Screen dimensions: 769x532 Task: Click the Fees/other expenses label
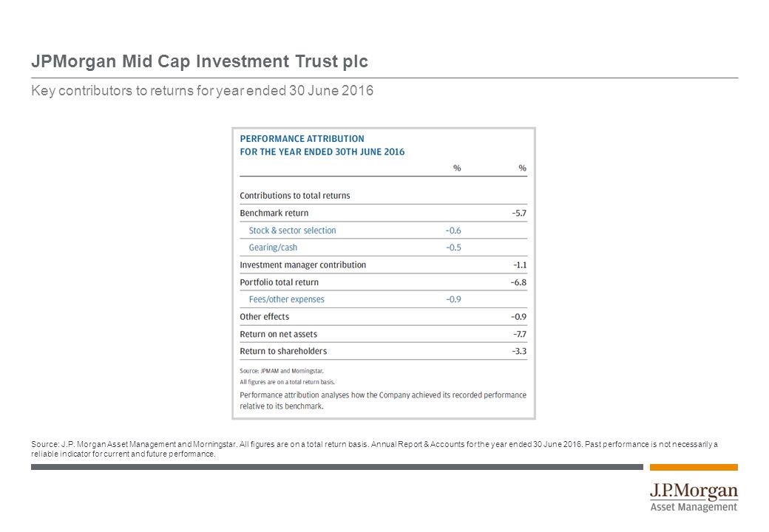pos(286,299)
